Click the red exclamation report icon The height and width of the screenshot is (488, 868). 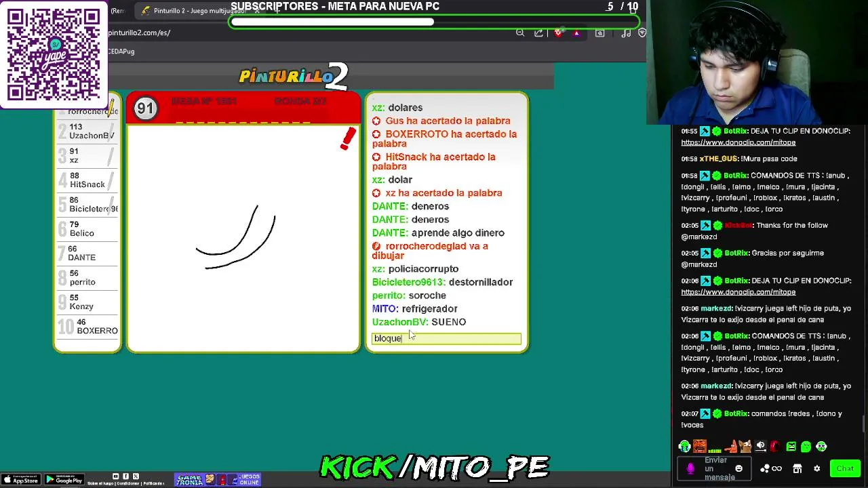[x=348, y=139]
